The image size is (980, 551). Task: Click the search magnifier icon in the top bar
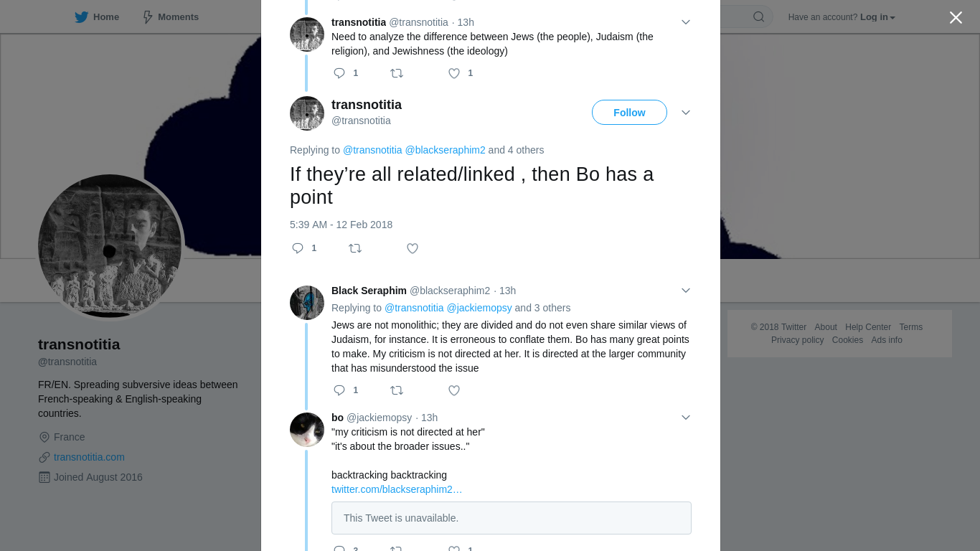click(x=758, y=17)
